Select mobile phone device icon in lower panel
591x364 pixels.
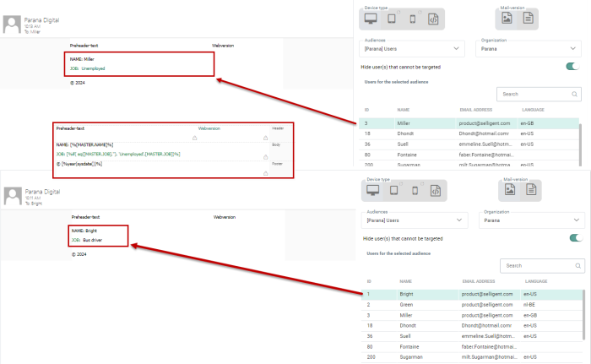tap(413, 190)
